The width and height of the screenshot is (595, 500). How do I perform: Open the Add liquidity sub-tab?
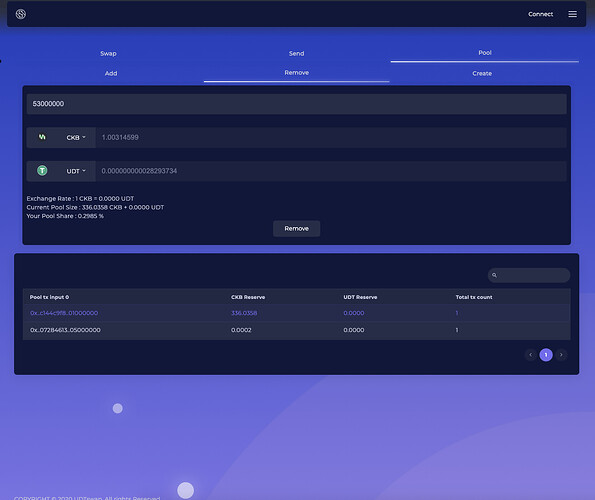[111, 73]
